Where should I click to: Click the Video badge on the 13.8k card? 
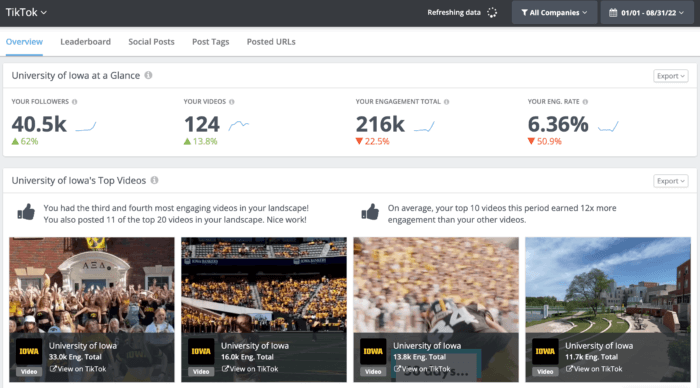coord(373,371)
